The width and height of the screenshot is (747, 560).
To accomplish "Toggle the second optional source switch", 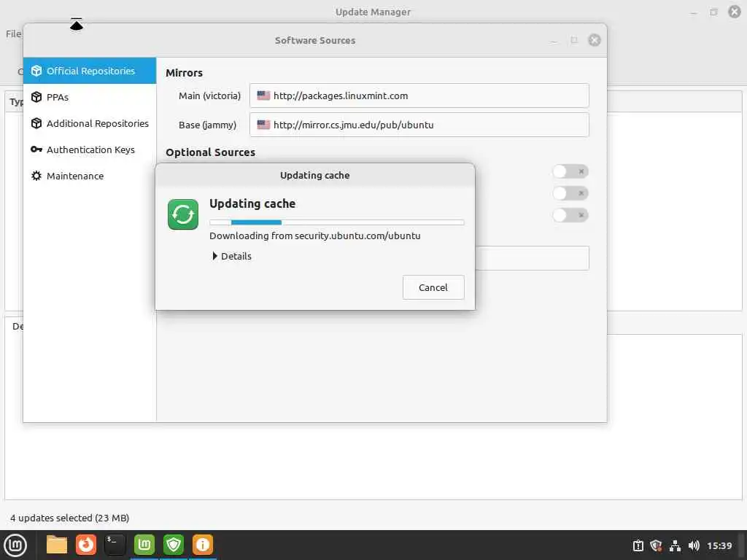I will pos(570,193).
